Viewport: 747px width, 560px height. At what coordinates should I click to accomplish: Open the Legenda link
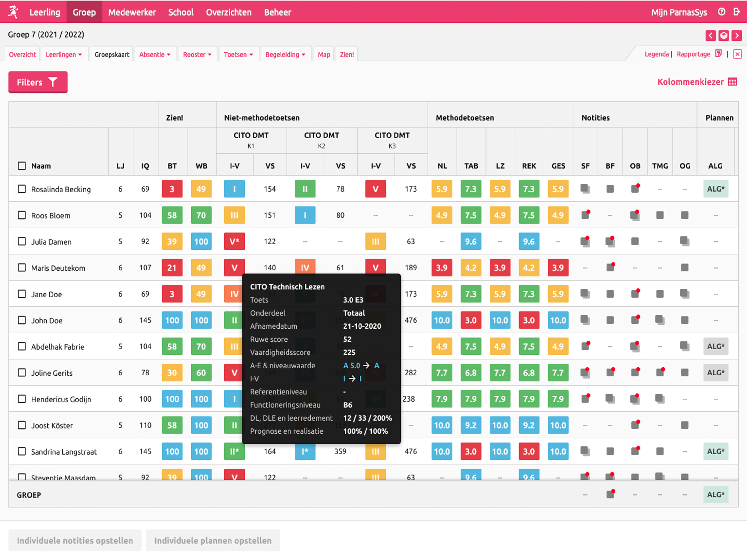(x=657, y=54)
